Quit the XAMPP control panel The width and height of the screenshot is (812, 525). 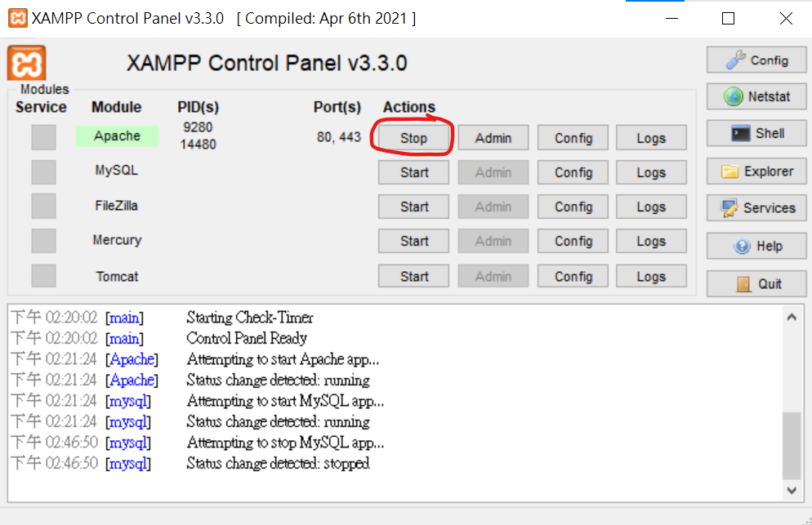point(756,283)
